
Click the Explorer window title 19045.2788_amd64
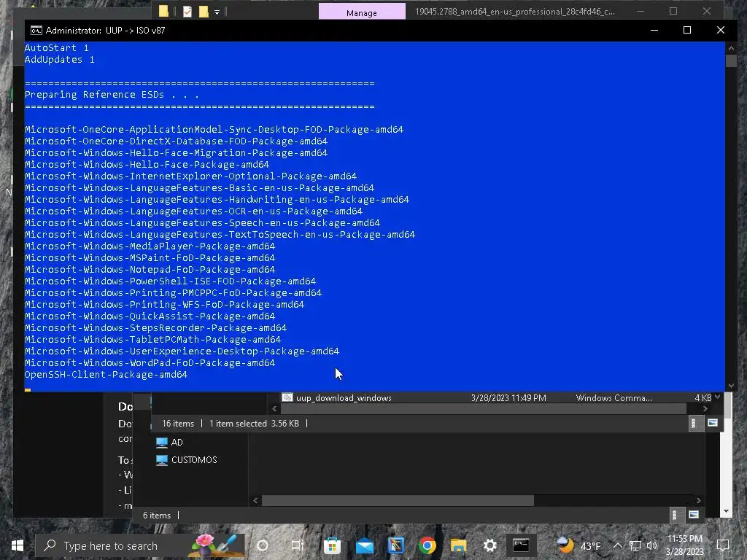[x=515, y=12]
